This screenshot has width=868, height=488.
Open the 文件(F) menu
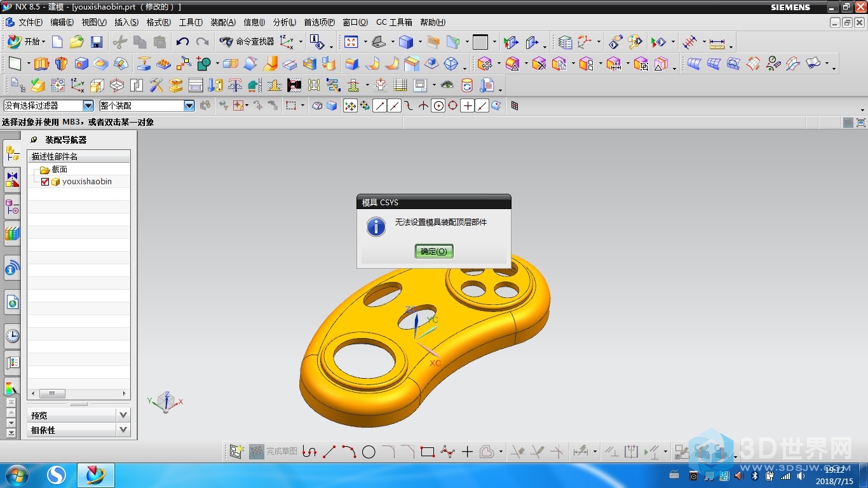click(x=31, y=22)
